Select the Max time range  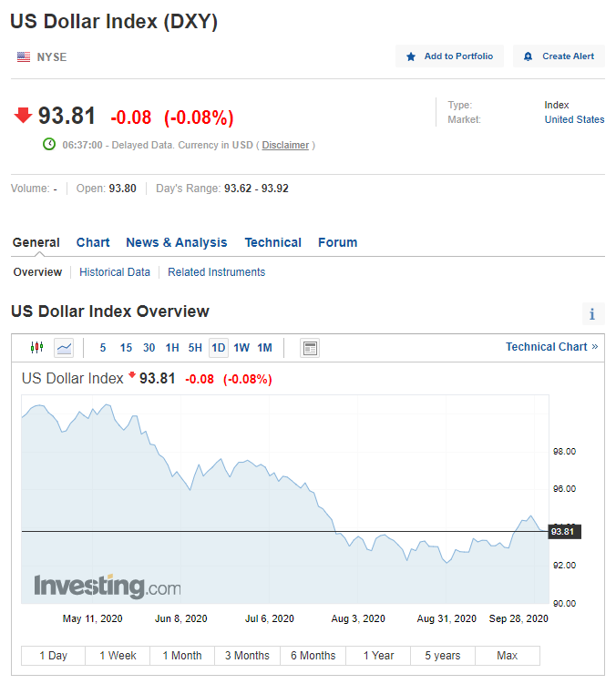pyautogui.click(x=508, y=656)
